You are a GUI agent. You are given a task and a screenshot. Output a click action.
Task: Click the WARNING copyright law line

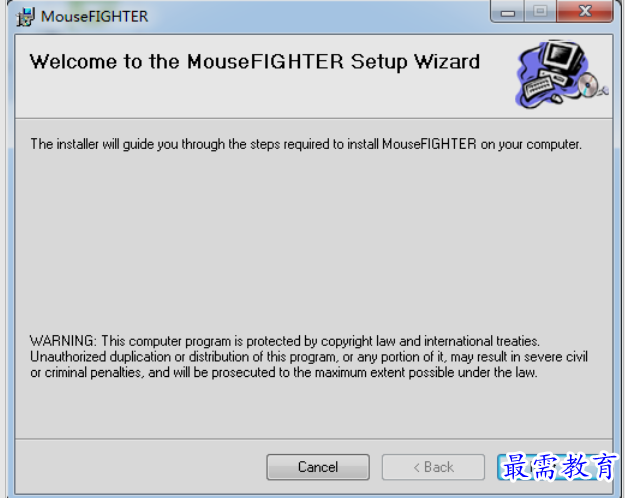pos(285,341)
